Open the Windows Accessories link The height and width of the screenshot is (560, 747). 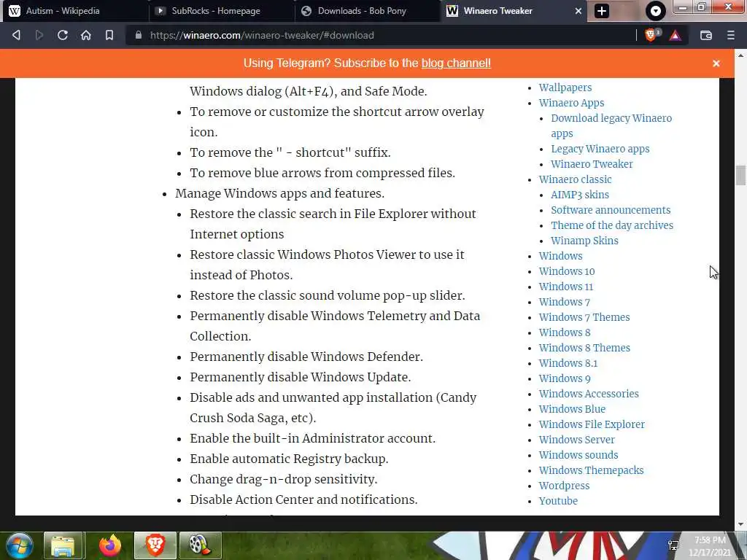click(x=589, y=394)
